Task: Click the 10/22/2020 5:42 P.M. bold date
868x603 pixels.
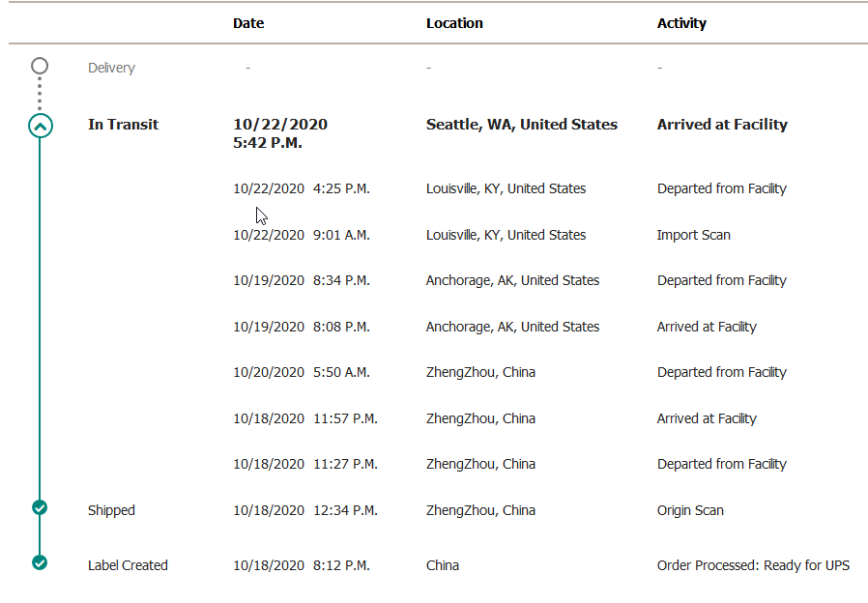Action: pos(280,133)
